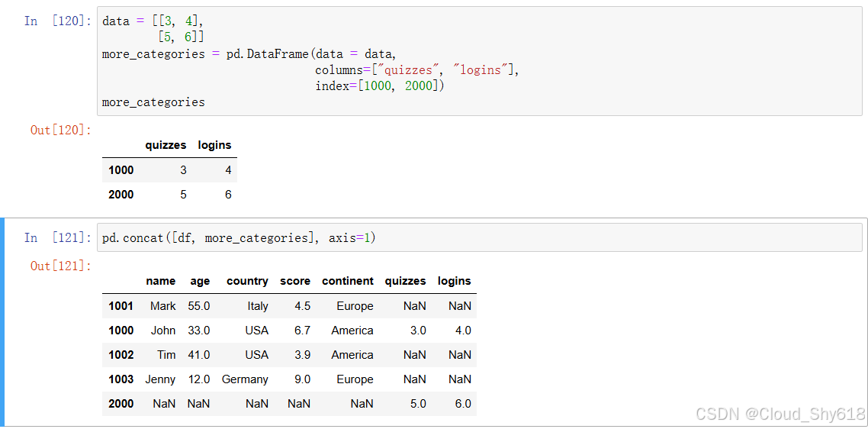Click the code editor of cell In [120]
The height and width of the screenshot is (429, 868).
[x=479, y=61]
